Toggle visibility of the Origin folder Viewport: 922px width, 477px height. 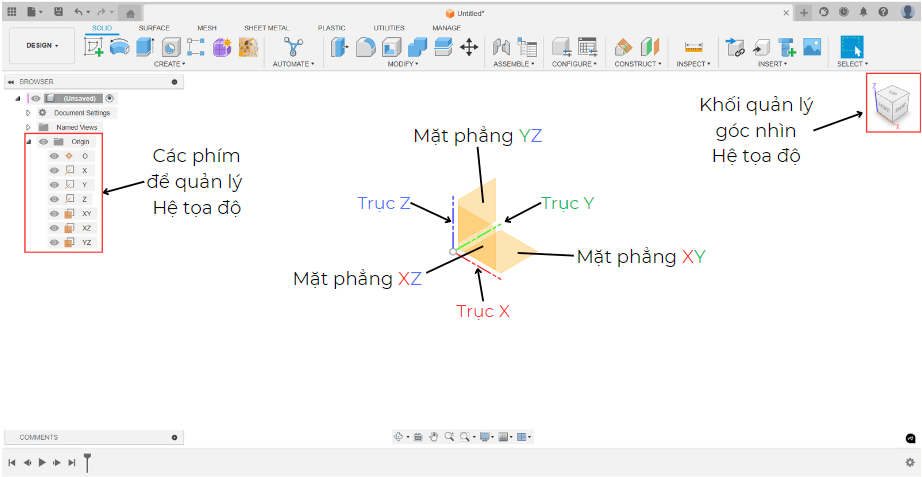[x=43, y=141]
